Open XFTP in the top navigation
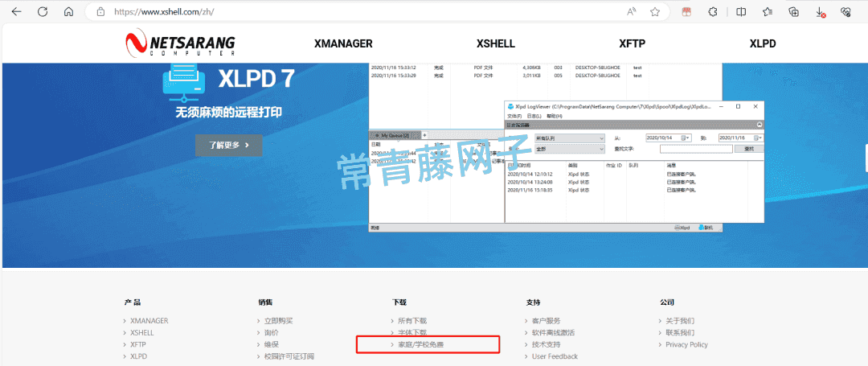Image resolution: width=868 pixels, height=366 pixels. click(633, 43)
